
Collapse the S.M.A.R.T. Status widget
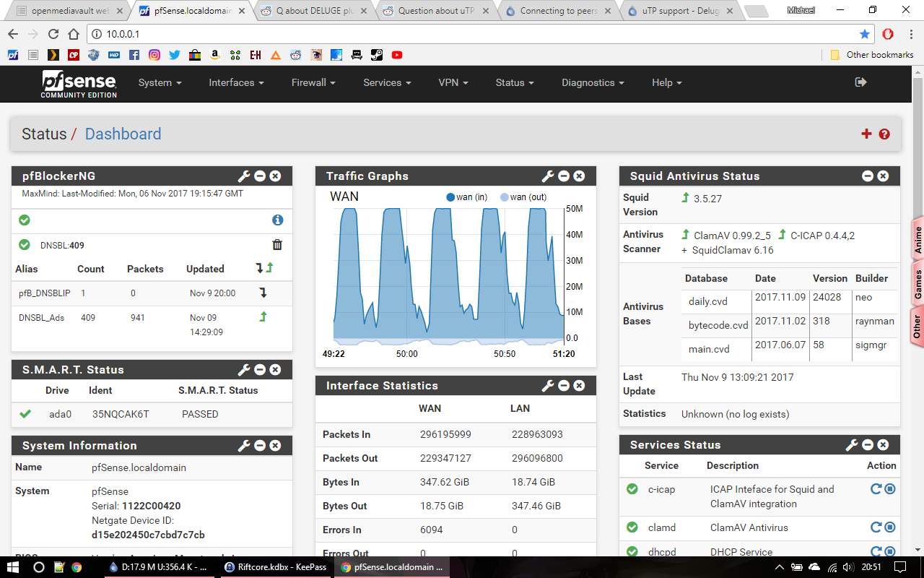[x=260, y=370]
